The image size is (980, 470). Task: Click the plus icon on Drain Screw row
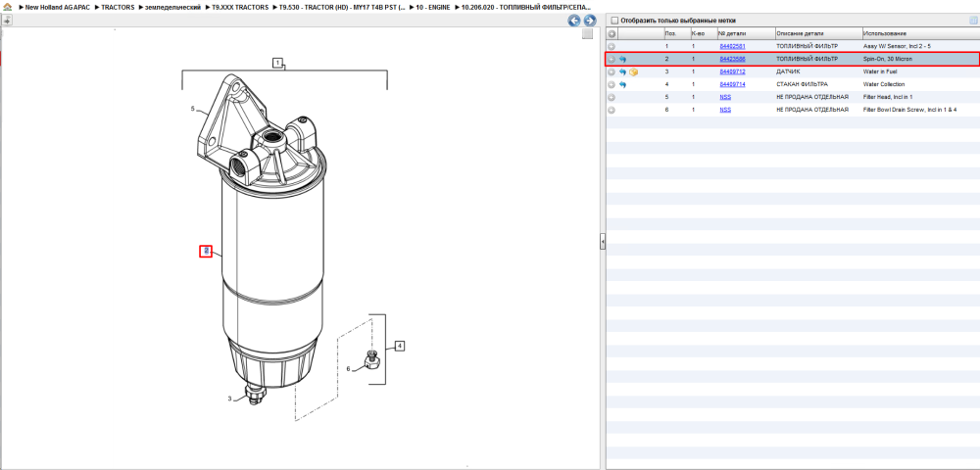pos(612,110)
